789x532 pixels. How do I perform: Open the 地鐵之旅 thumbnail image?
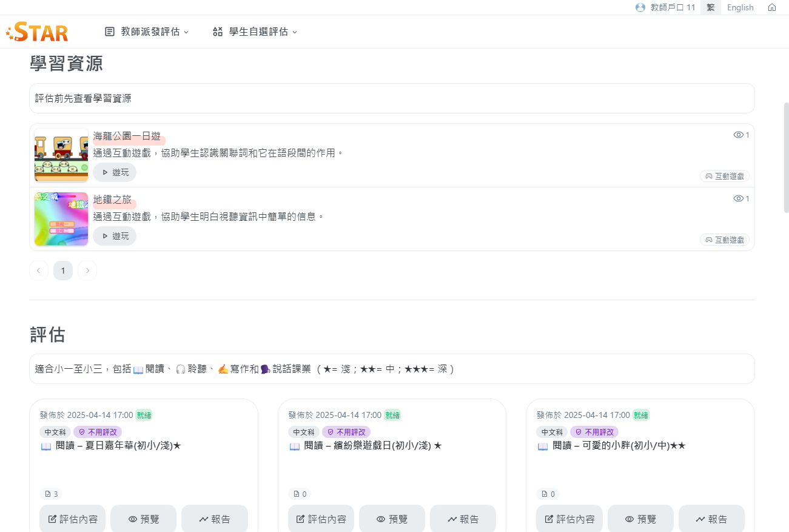[61, 219]
